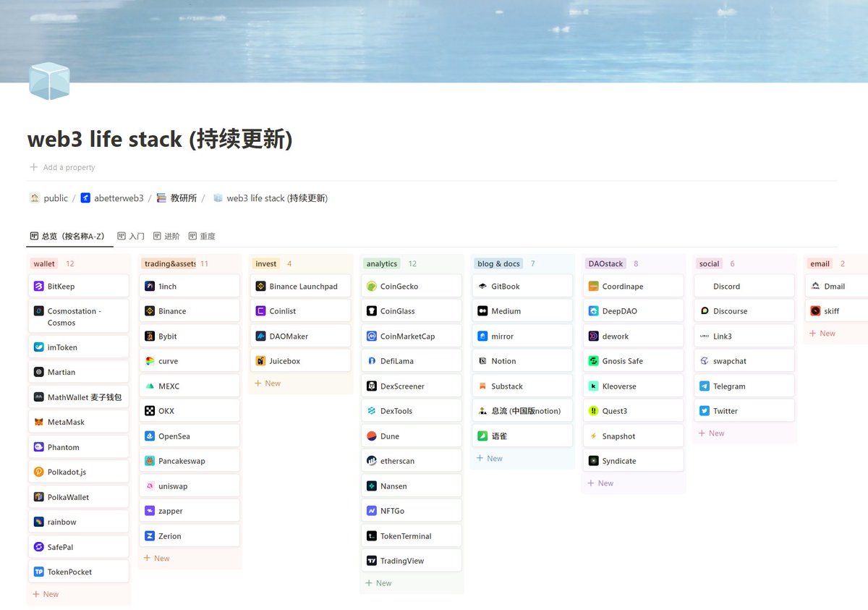Open the Dmail card
868x610 pixels.
point(837,287)
